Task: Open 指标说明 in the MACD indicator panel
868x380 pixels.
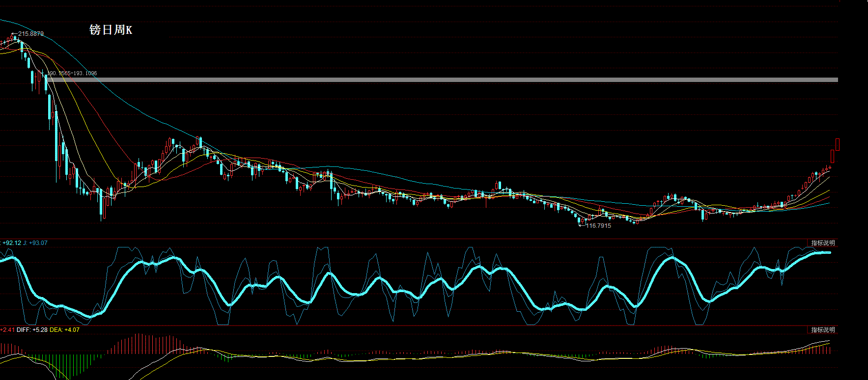Action: pyautogui.click(x=822, y=330)
